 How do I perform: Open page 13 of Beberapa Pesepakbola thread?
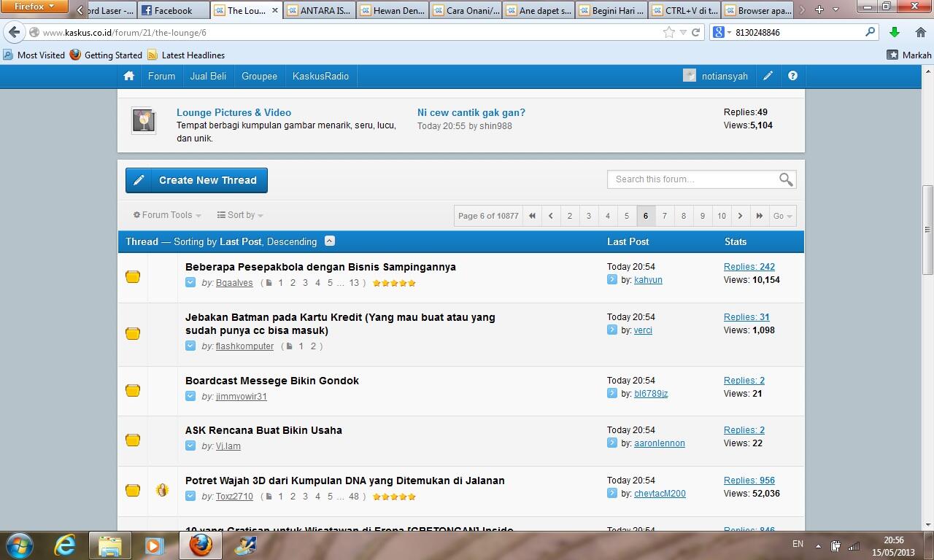click(x=354, y=283)
